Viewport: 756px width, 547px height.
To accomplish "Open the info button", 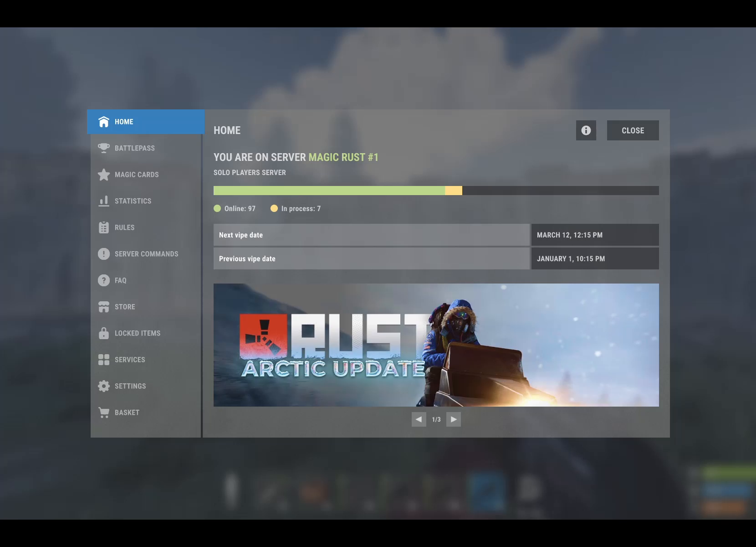I will pyautogui.click(x=586, y=130).
